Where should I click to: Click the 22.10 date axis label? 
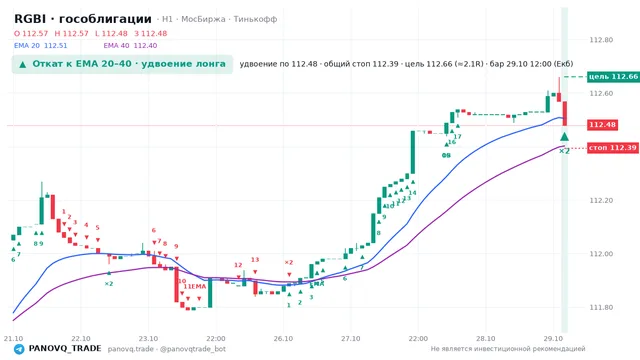pyautogui.click(x=80, y=339)
